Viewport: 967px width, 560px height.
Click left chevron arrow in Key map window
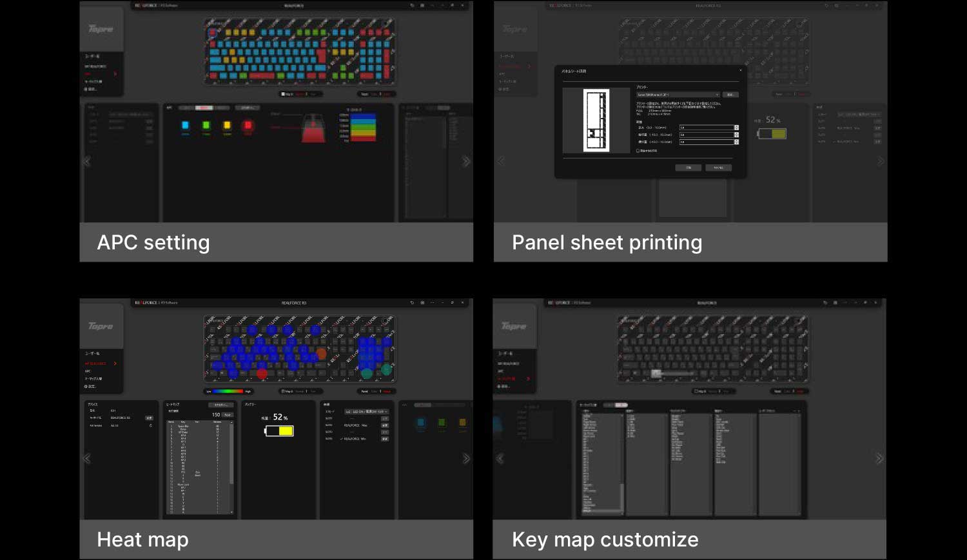pos(500,458)
